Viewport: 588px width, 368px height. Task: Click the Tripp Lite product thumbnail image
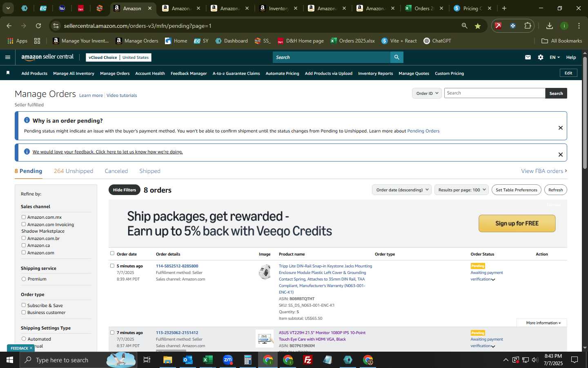(x=265, y=272)
